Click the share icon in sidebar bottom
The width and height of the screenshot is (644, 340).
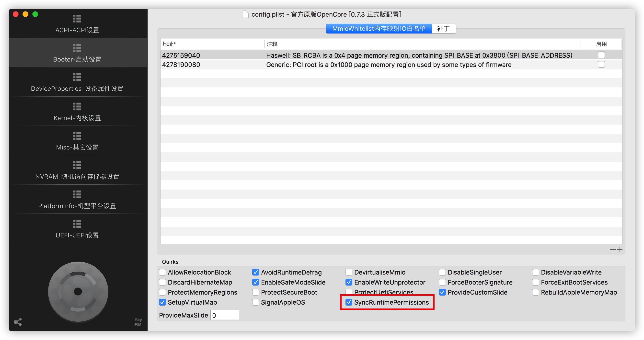point(18,322)
